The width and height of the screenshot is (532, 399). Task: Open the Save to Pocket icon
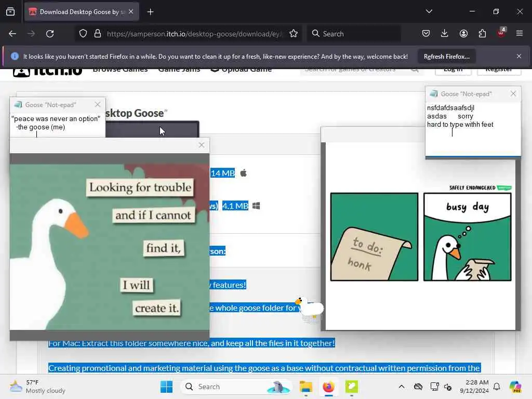point(426,33)
